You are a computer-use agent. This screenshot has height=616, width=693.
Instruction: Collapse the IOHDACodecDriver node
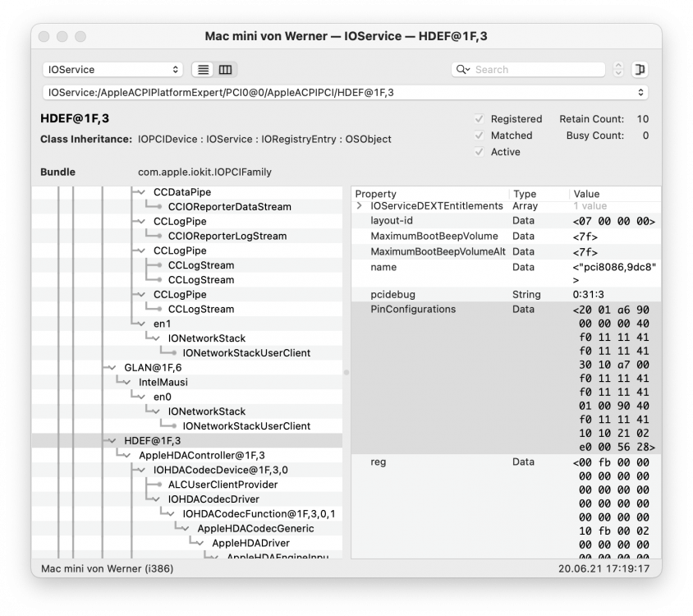tap(155, 499)
